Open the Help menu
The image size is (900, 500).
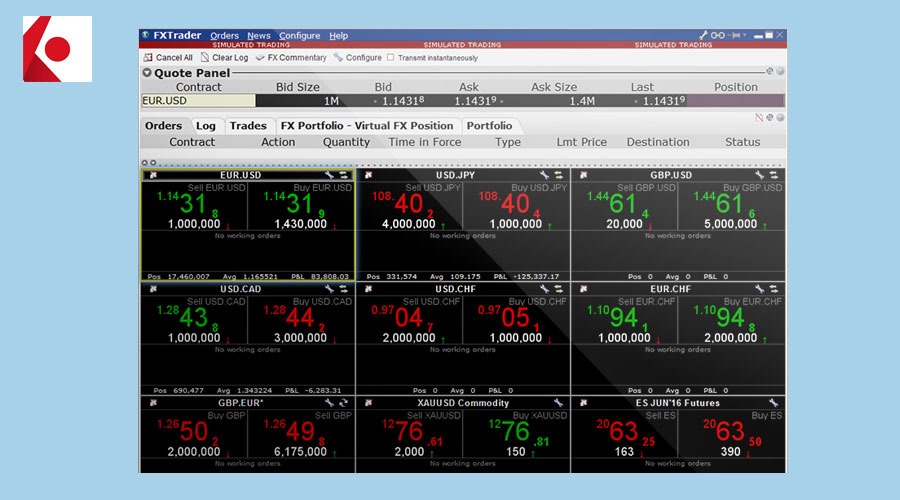point(339,36)
